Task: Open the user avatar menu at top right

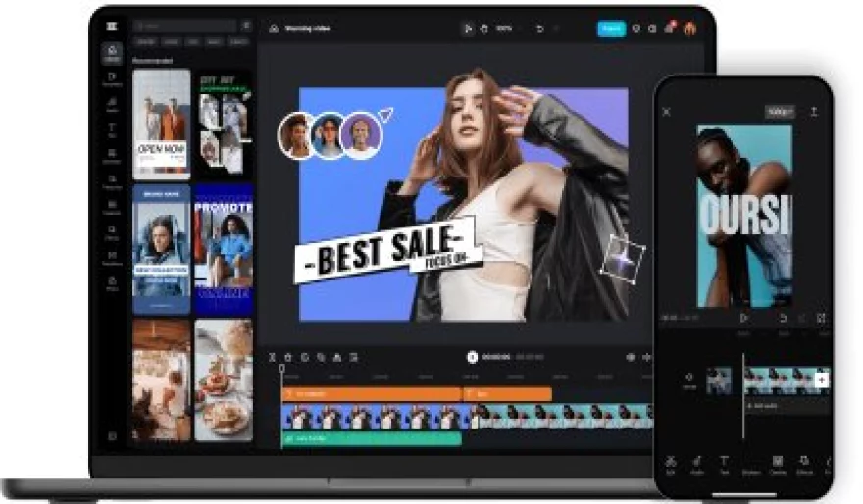Action: pos(690,28)
